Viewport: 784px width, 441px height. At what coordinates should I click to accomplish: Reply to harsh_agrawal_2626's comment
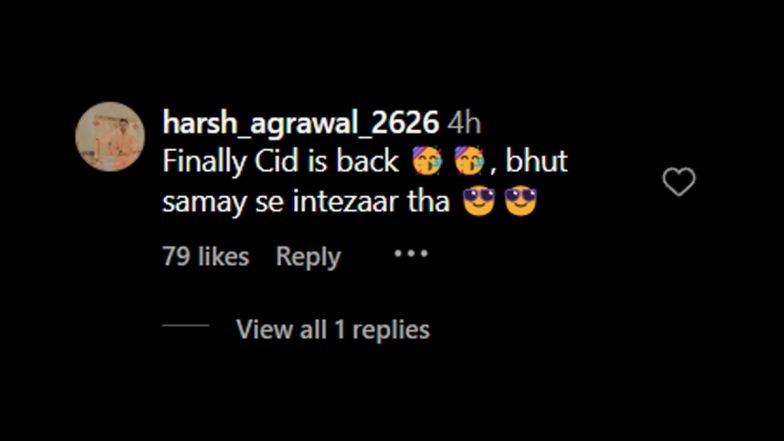coord(308,258)
